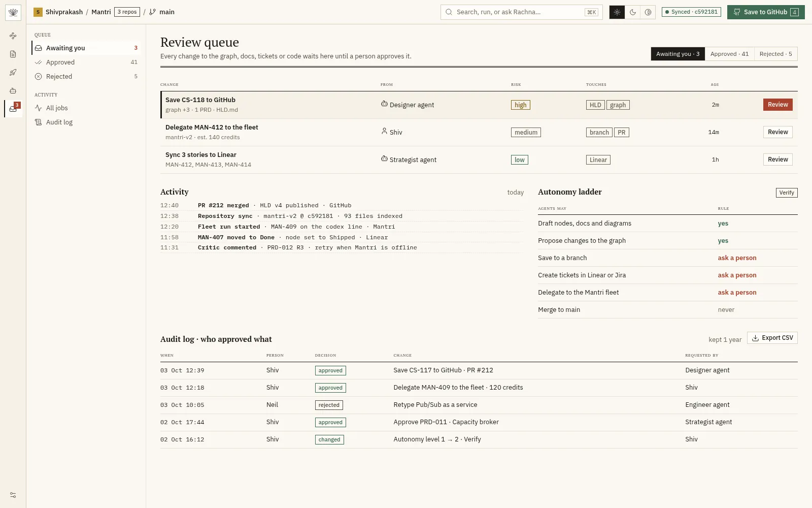Focus the Search, run, or ask Rachna field
This screenshot has height=508, width=812.
[x=521, y=12]
